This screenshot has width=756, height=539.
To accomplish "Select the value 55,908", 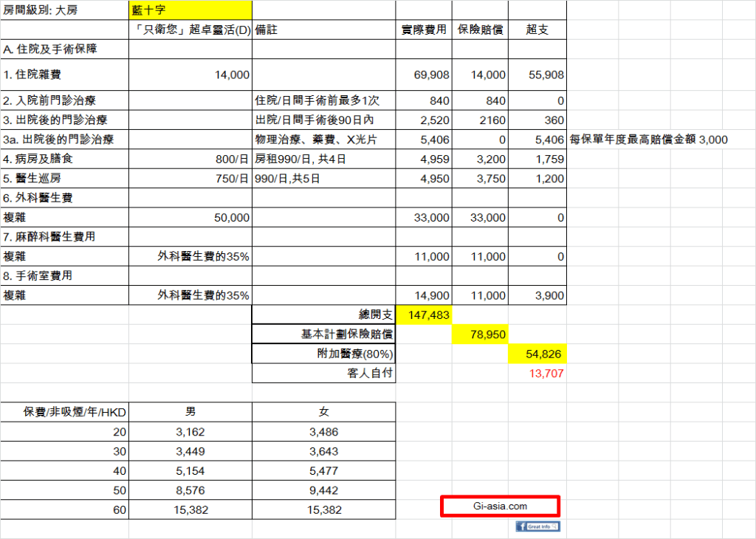I will (x=546, y=75).
